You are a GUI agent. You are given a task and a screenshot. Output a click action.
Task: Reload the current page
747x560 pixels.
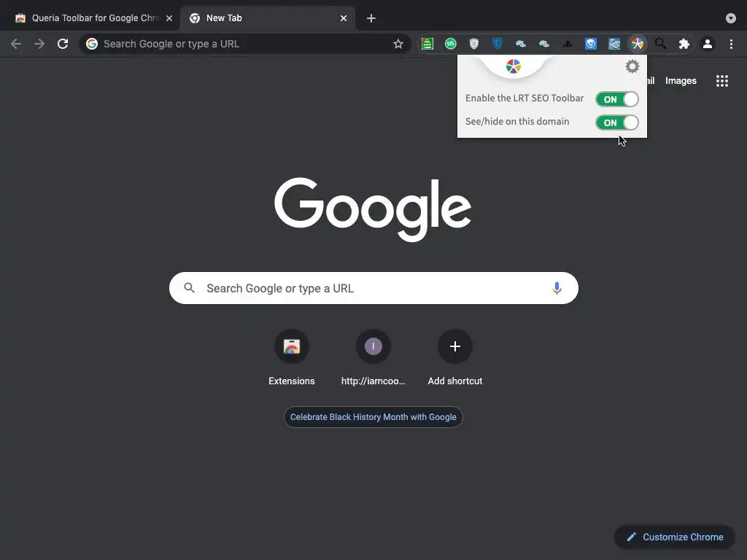pos(63,44)
